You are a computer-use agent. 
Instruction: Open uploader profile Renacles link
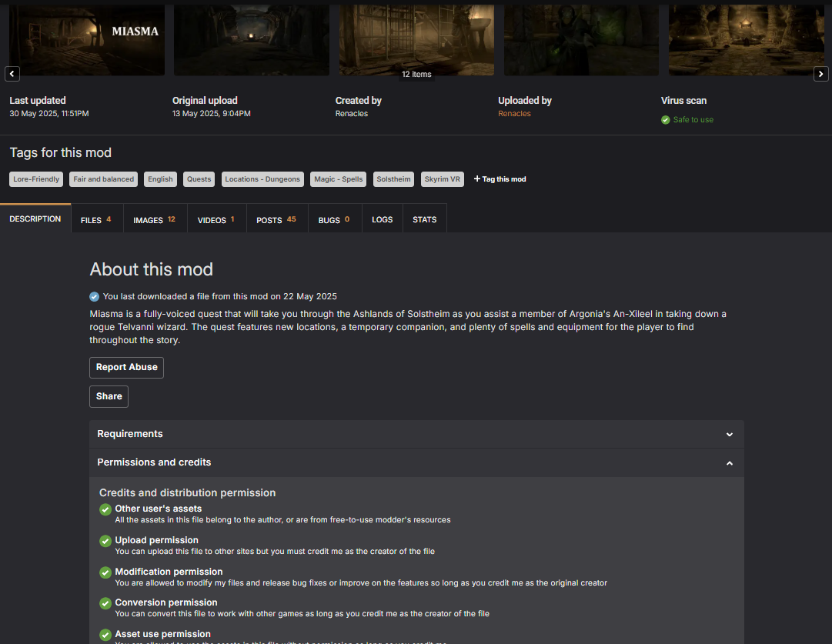tap(514, 114)
